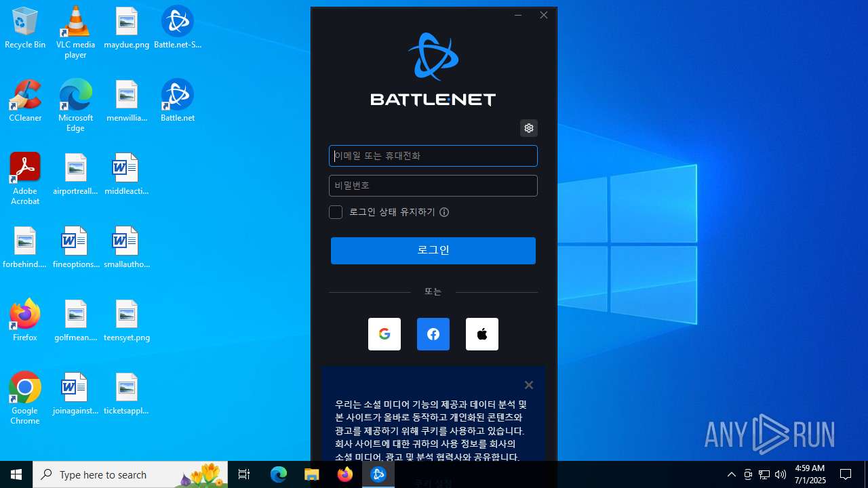
Task: Sign in with Google button
Action: tap(384, 334)
